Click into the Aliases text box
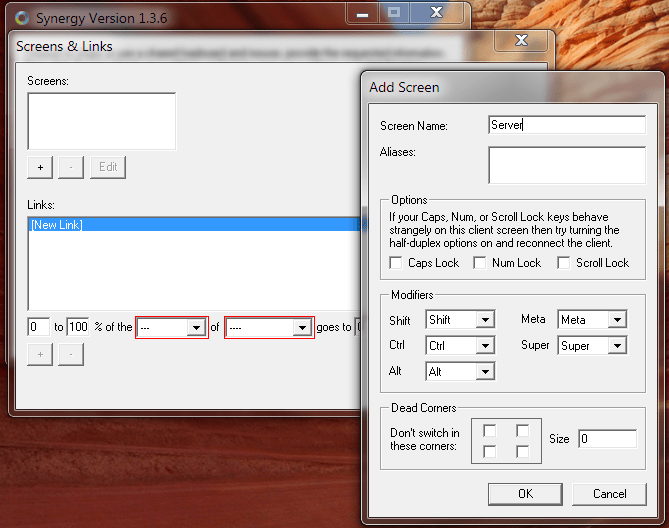 coord(567,165)
